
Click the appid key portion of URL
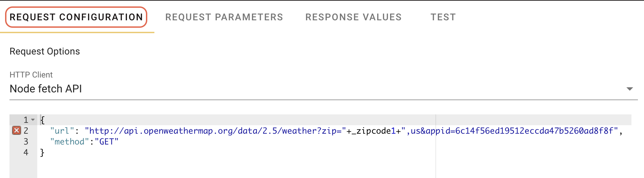[x=438, y=131]
